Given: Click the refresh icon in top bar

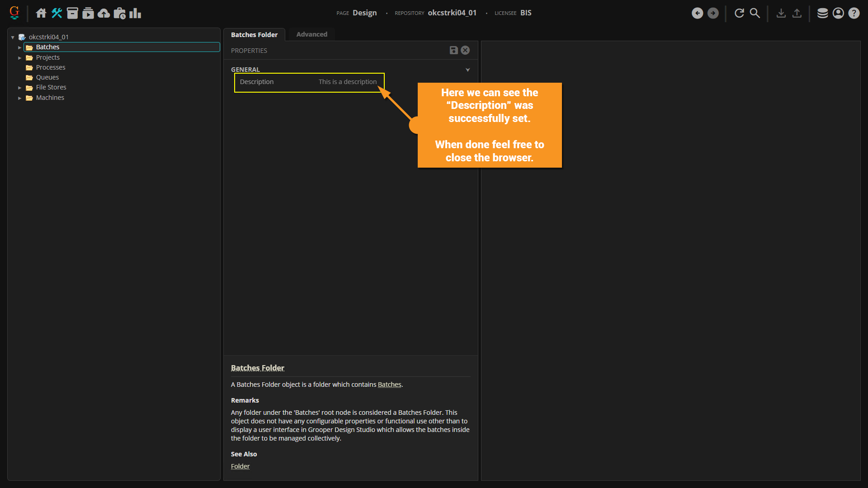Looking at the screenshot, I should tap(739, 13).
